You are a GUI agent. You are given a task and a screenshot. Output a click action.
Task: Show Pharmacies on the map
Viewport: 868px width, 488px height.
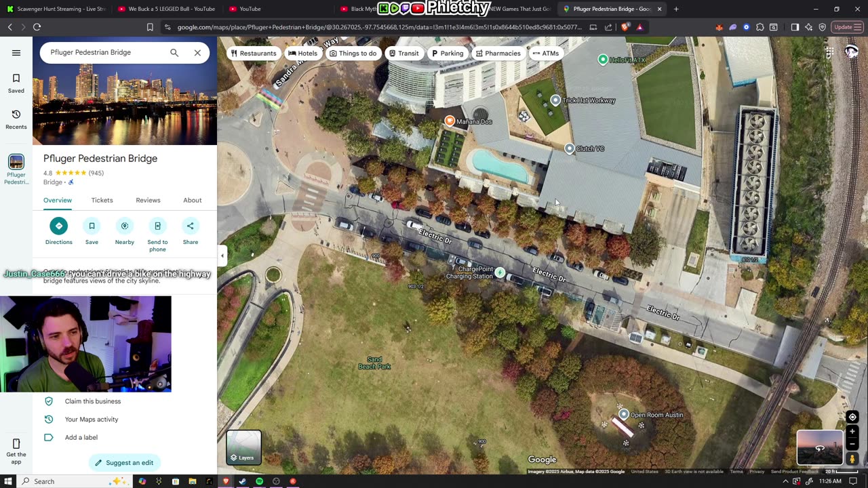[x=498, y=54]
